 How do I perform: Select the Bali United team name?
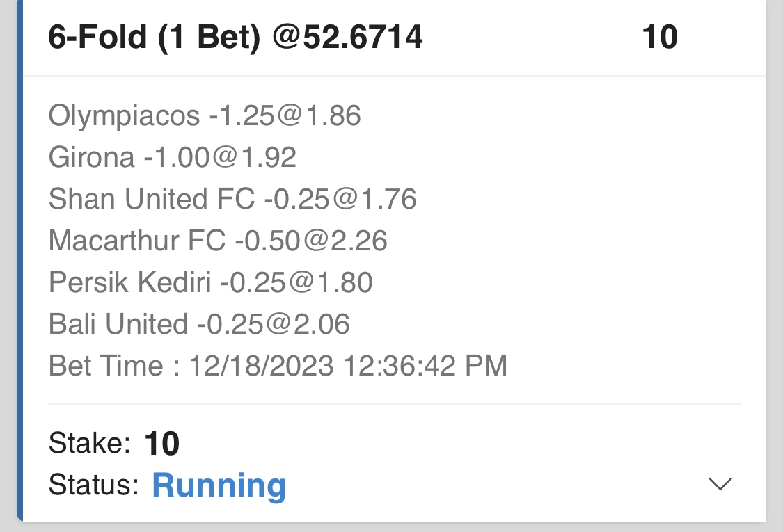(x=118, y=324)
